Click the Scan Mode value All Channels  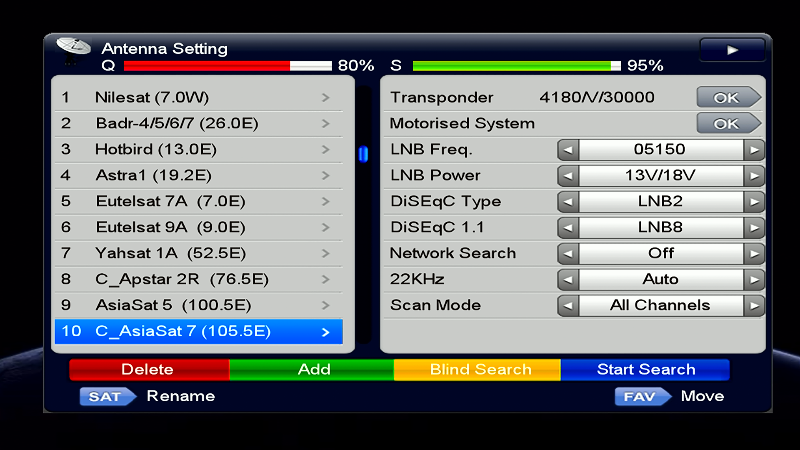pos(661,306)
